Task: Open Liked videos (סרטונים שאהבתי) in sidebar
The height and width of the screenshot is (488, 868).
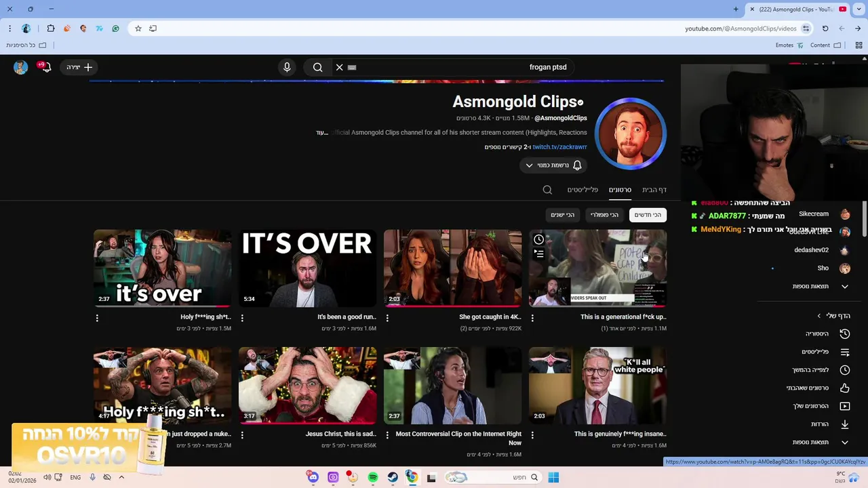Action: [818, 388]
